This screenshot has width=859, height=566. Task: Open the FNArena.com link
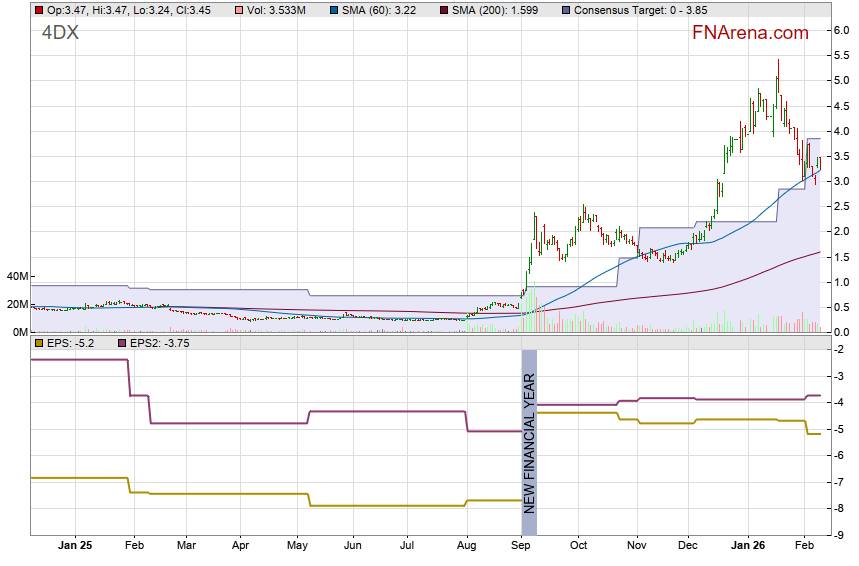click(x=750, y=33)
